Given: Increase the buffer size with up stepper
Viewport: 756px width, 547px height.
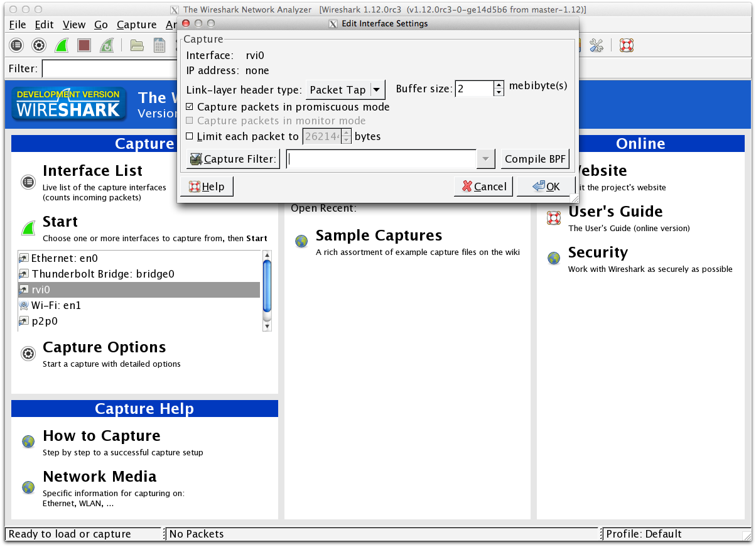Looking at the screenshot, I should 499,85.
